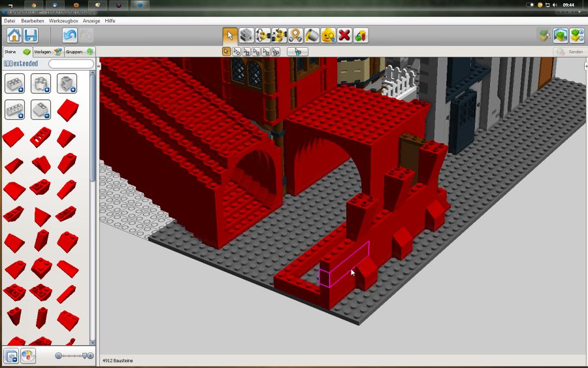Toggle the filter bricks by color button
The width and height of the screenshot is (588, 368).
click(28, 356)
